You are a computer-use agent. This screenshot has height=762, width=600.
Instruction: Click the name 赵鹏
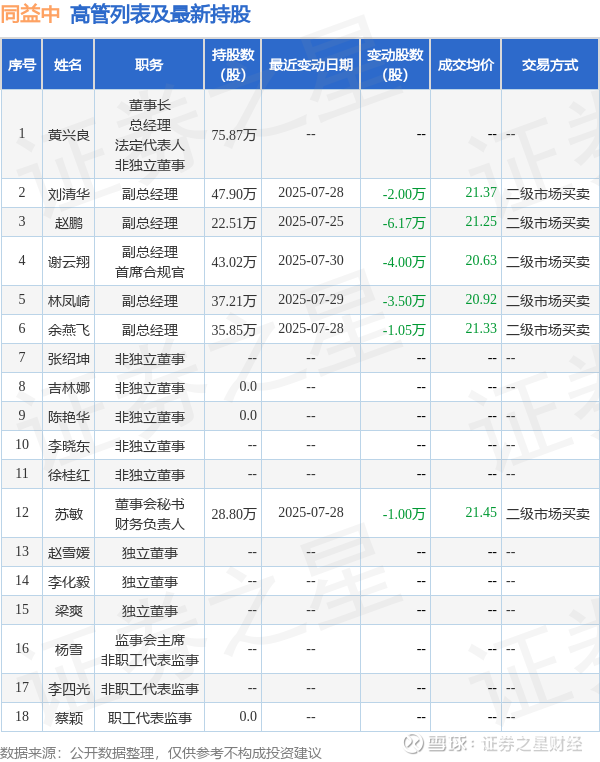[x=69, y=223]
